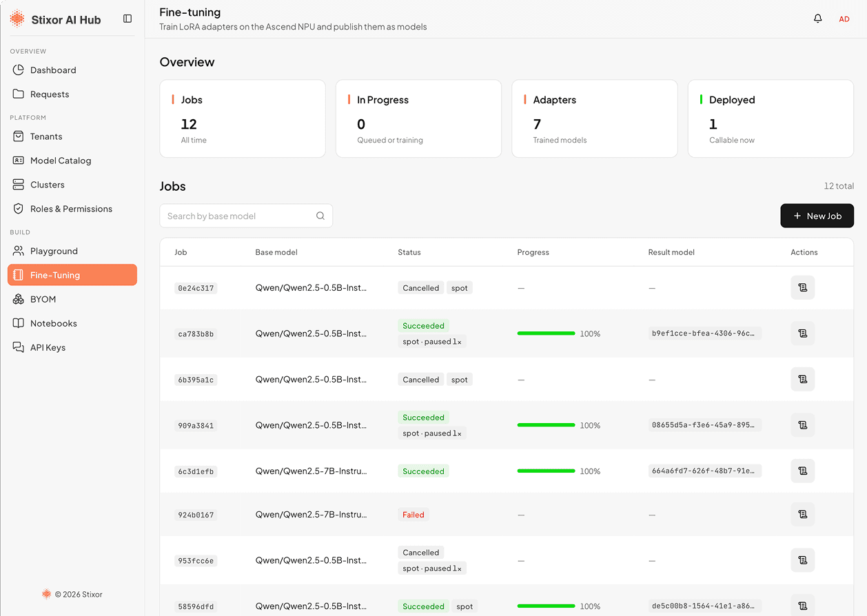The width and height of the screenshot is (867, 616).
Task: Open logs for job 6c3d1efb
Action: [803, 471]
